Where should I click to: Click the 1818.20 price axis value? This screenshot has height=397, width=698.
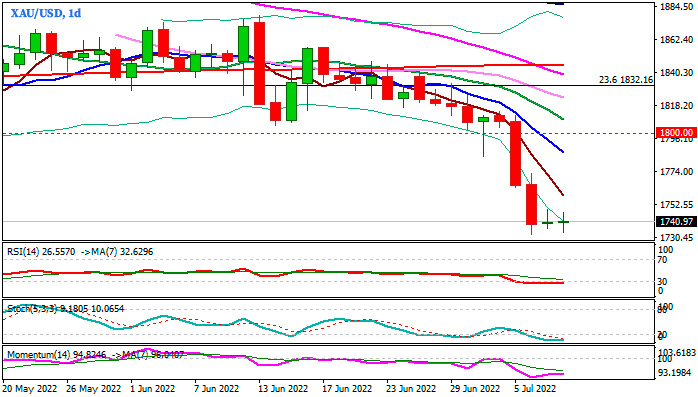[x=676, y=105]
